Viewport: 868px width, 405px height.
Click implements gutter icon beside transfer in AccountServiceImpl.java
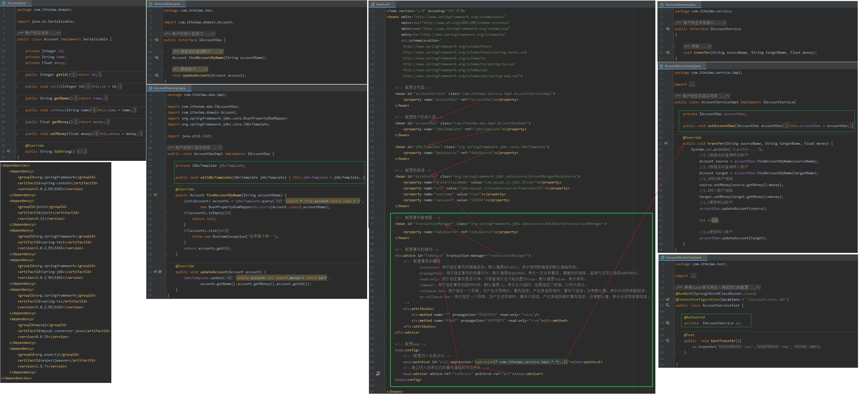click(666, 143)
